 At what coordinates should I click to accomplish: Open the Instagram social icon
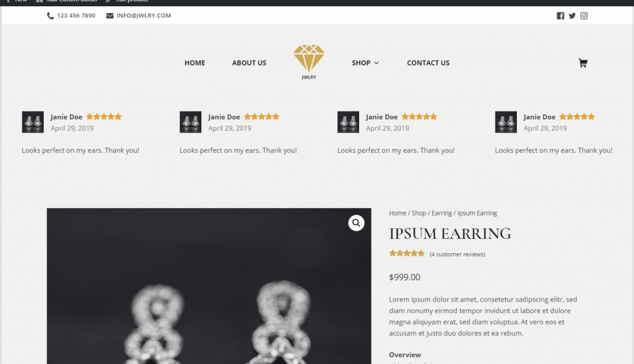[x=584, y=15]
